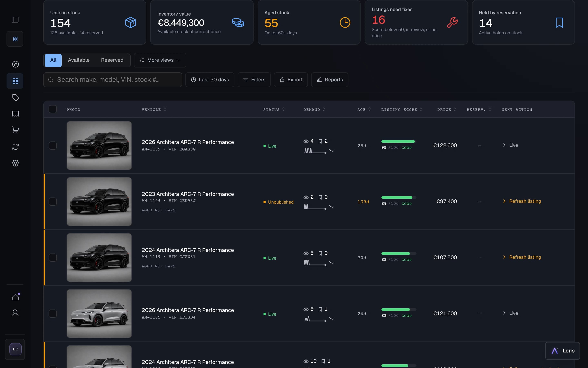This screenshot has width=588, height=368.
Task: Open the photo thumbnail for AM-1139
Action: [99, 146]
